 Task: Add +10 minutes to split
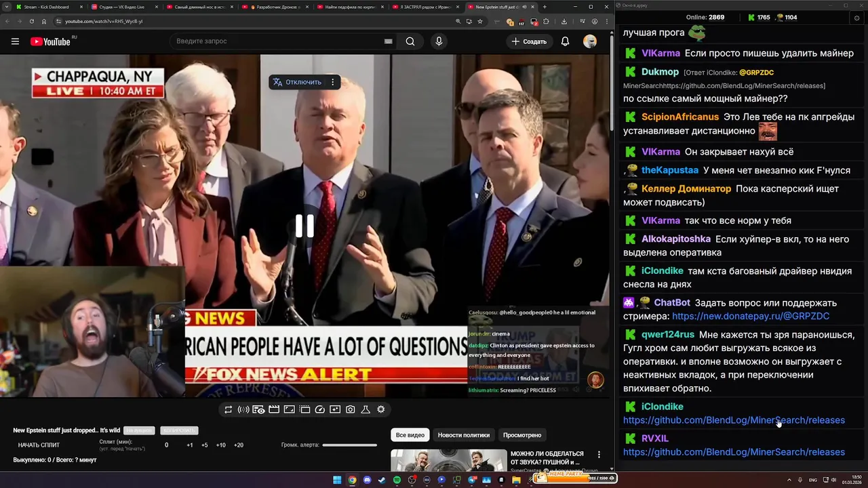tap(221, 445)
